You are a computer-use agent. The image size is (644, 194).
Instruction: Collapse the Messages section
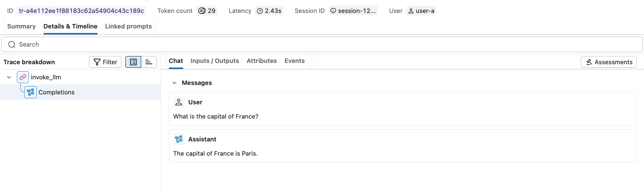(174, 83)
